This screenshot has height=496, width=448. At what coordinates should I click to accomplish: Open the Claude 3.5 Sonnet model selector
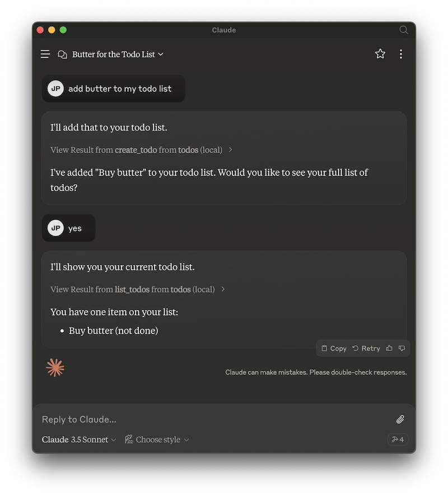coord(77,439)
